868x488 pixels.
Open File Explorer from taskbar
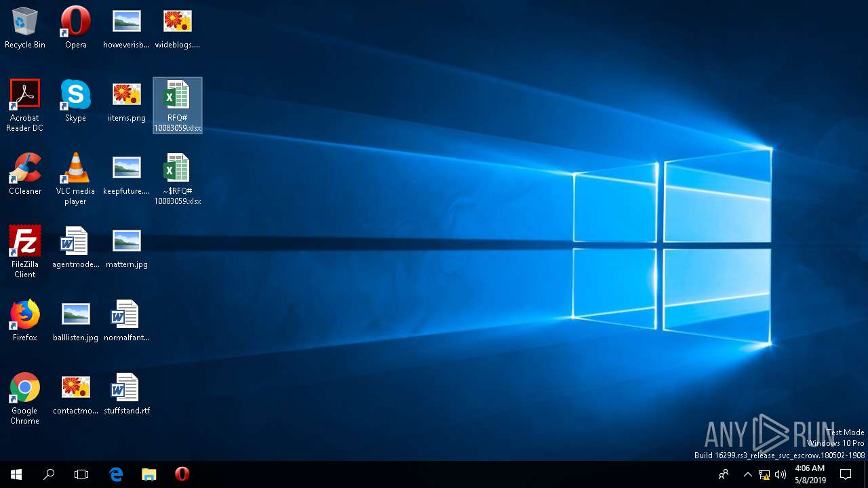pos(149,474)
